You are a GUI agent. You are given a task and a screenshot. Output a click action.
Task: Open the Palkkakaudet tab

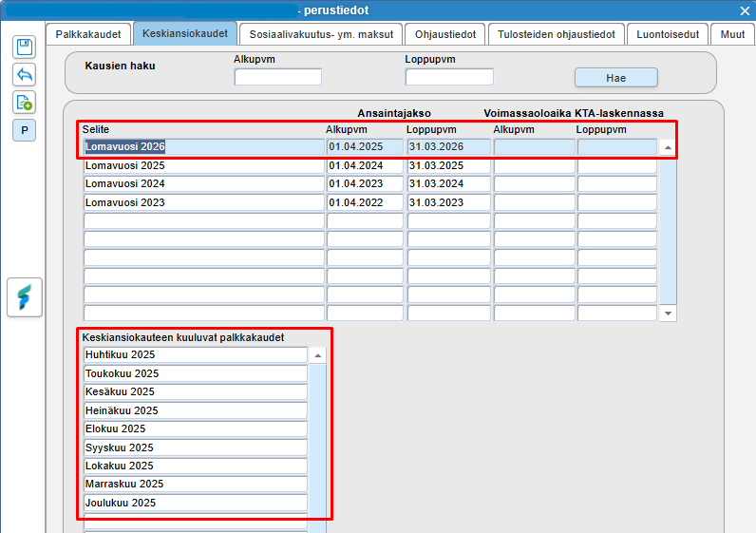88,34
